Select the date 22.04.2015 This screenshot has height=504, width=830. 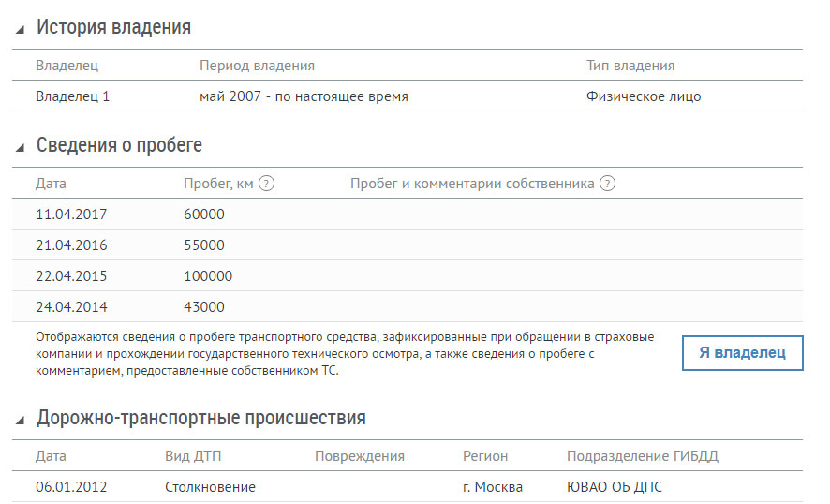pos(71,275)
